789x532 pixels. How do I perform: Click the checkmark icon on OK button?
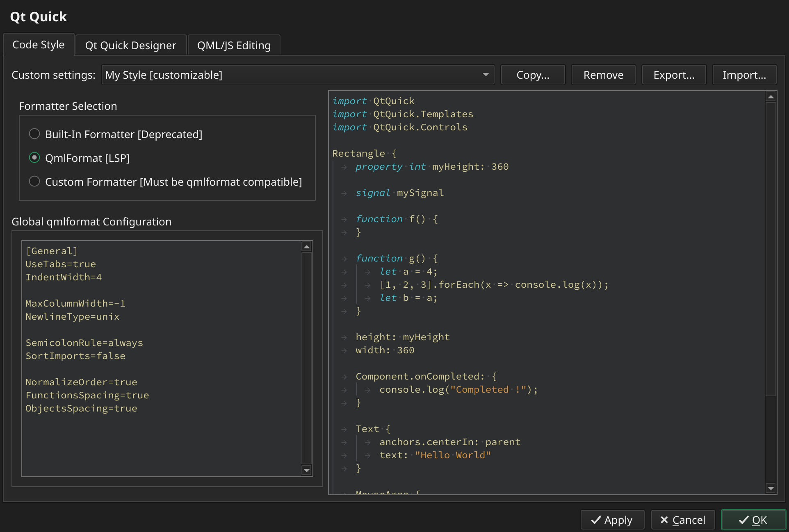pyautogui.click(x=743, y=520)
